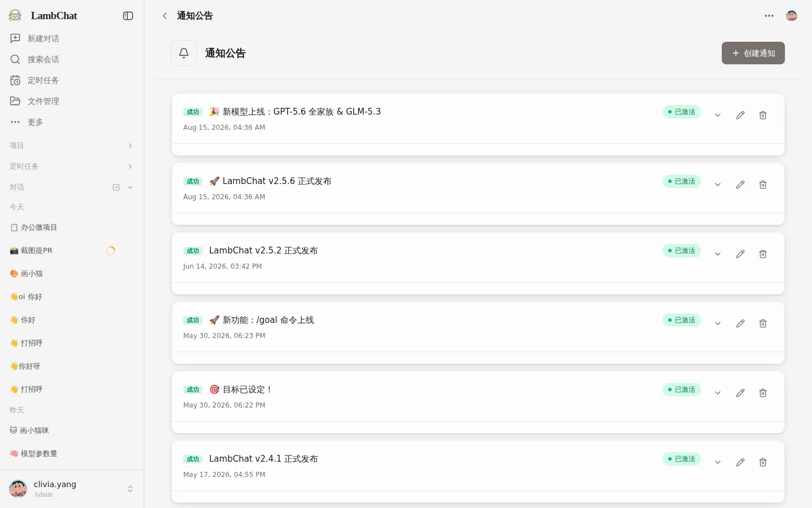Edit the 目标已设定 notification
This screenshot has width=812, height=508.
(x=740, y=393)
